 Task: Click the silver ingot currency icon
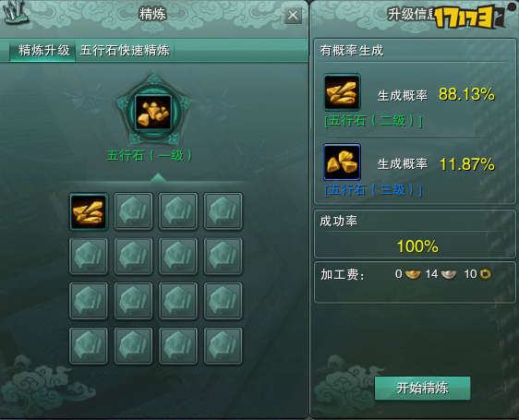point(449,274)
